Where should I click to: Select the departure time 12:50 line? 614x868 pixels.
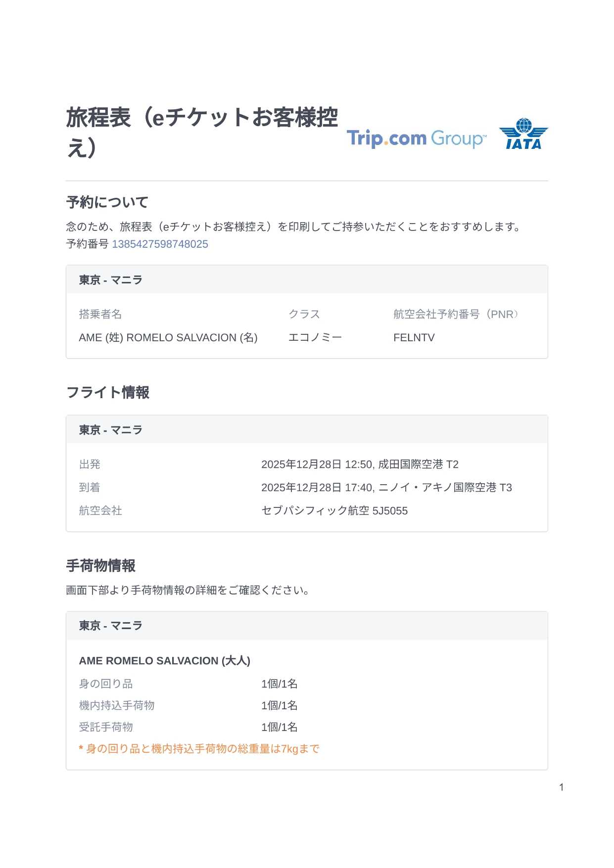[360, 464]
